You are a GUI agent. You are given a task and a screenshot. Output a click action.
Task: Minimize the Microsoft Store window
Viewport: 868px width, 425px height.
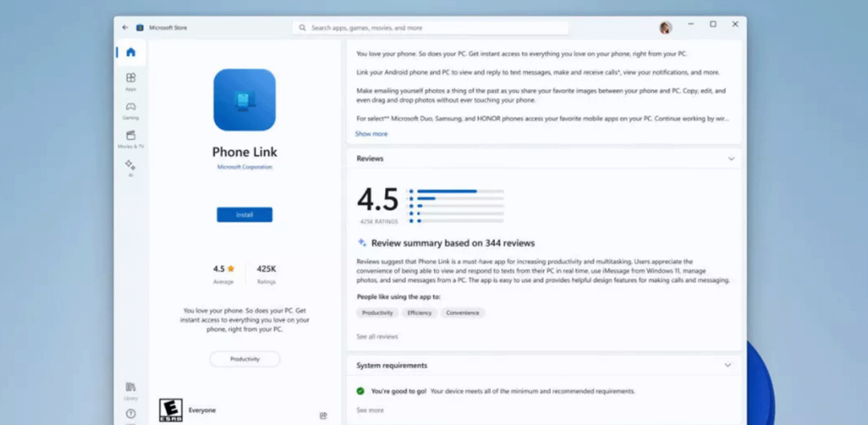(690, 24)
